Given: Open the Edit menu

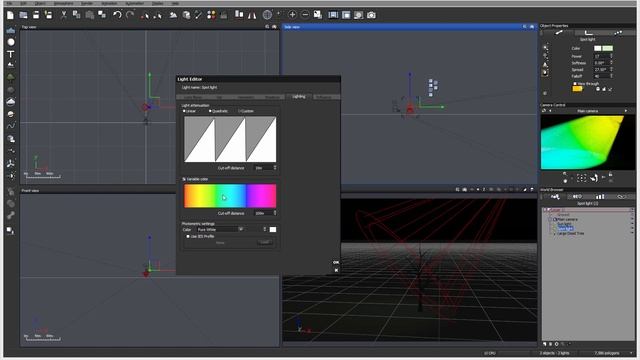Looking at the screenshot, I should [24, 3].
